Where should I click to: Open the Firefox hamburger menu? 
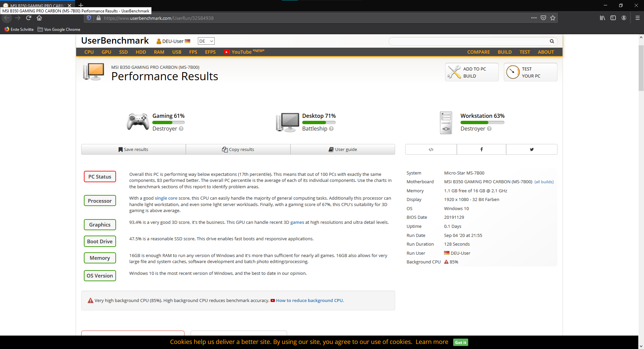point(638,18)
